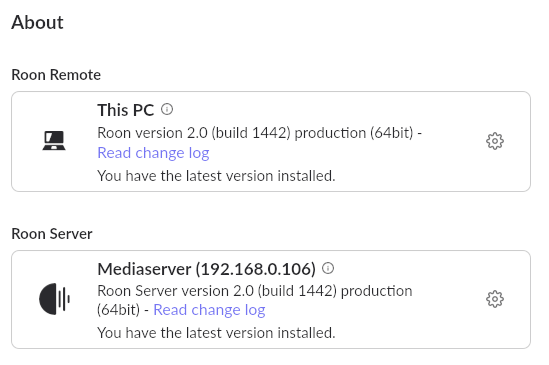Click production (64bit) text in This PC card
The image size is (549, 365).
click(x=354, y=133)
